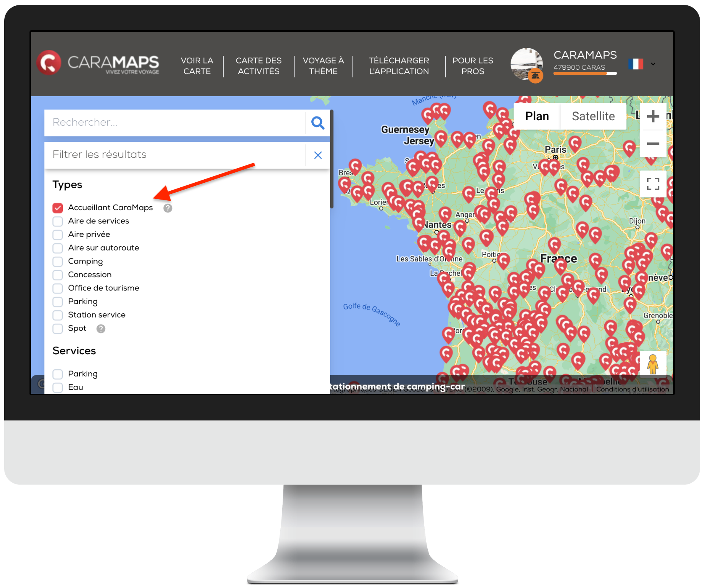Click the Services section heading
This screenshot has width=705, height=588.
pos(74,351)
